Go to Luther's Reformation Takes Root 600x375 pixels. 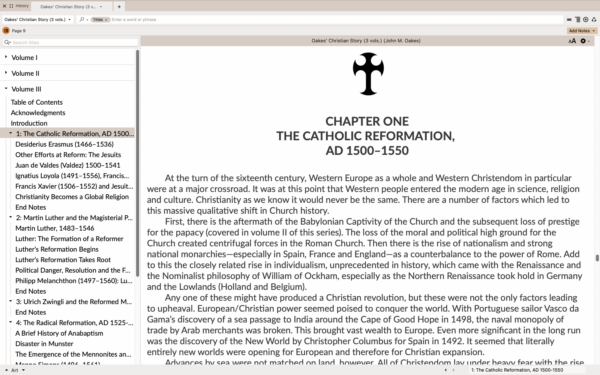click(x=63, y=260)
